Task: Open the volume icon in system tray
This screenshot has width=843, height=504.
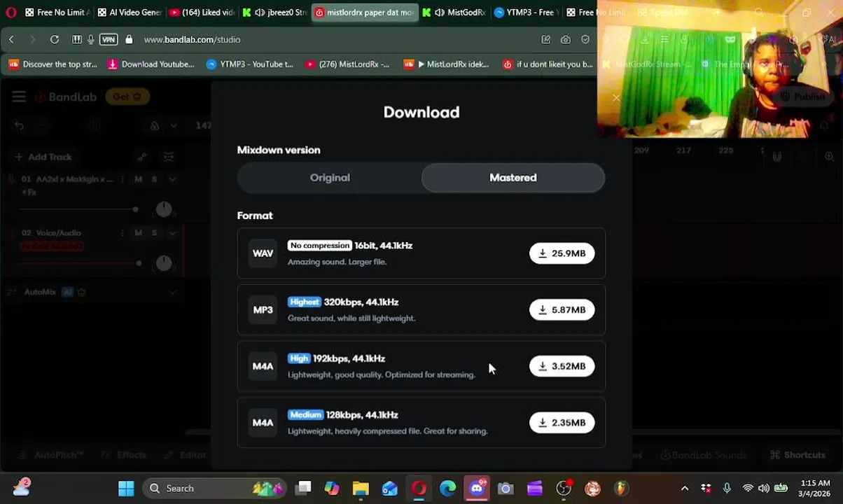Action: (764, 489)
